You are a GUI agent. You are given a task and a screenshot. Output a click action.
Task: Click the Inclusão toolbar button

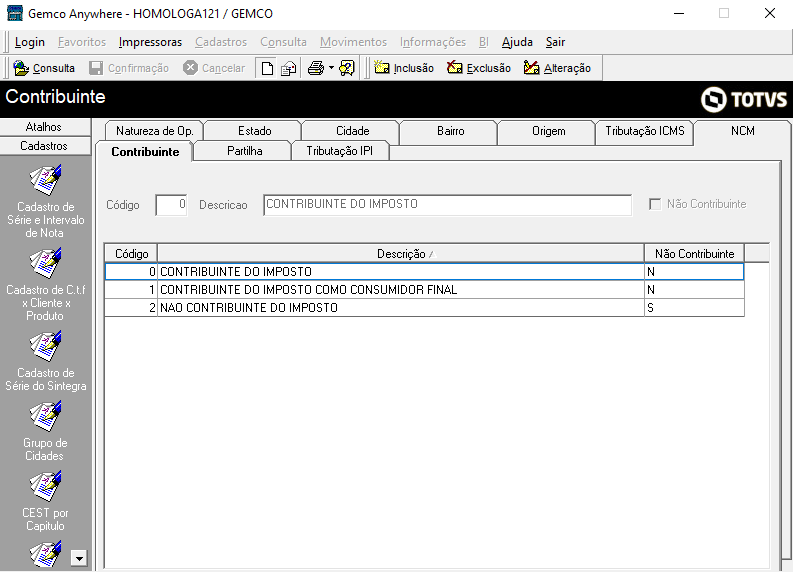coord(404,68)
